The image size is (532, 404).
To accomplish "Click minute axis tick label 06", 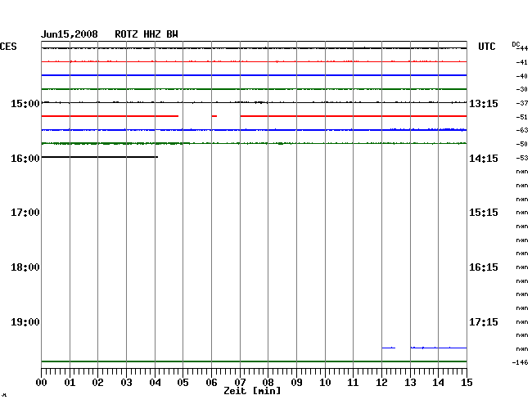I will [211, 383].
